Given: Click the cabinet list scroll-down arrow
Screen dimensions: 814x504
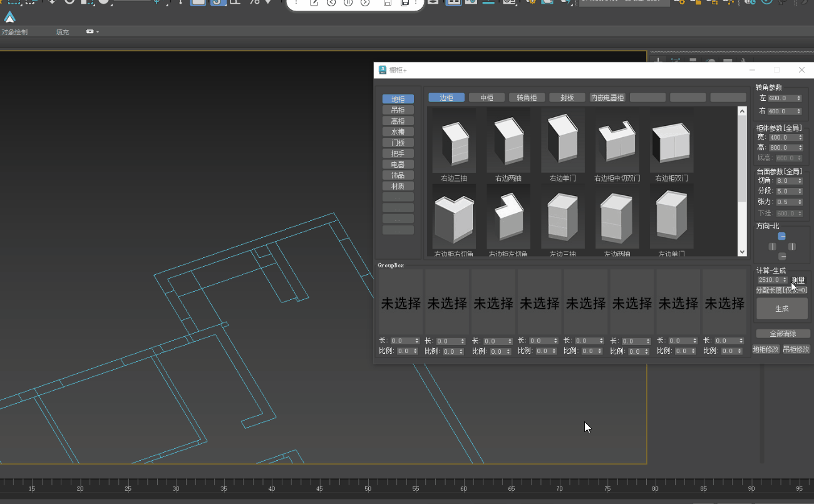Looking at the screenshot, I should pos(743,252).
